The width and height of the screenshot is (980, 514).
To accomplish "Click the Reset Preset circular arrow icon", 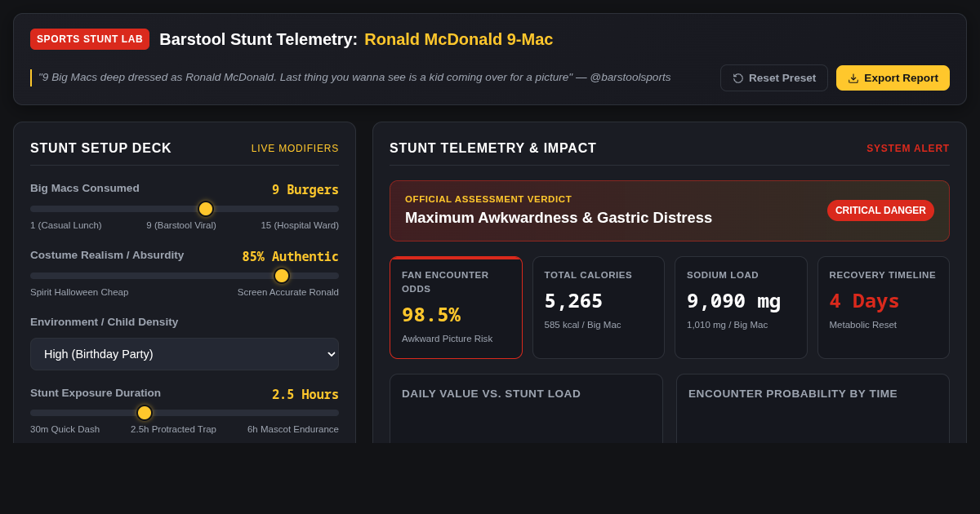I will pos(738,78).
